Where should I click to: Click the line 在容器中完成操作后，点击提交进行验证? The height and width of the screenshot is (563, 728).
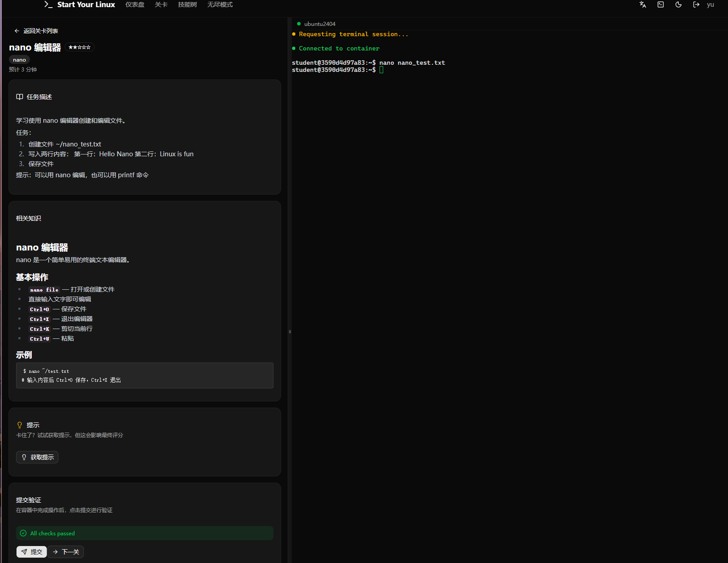point(64,510)
